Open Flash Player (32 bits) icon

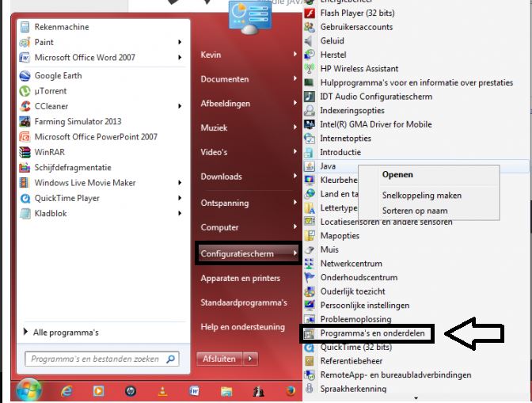(310, 13)
